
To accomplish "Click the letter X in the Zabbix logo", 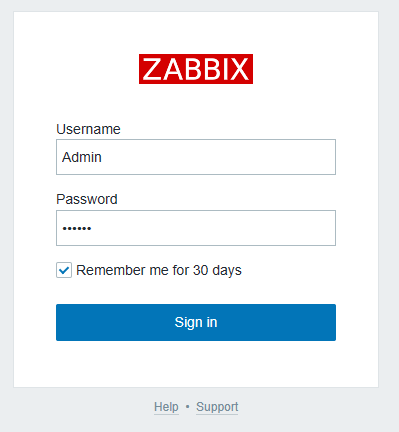I will [x=239, y=69].
